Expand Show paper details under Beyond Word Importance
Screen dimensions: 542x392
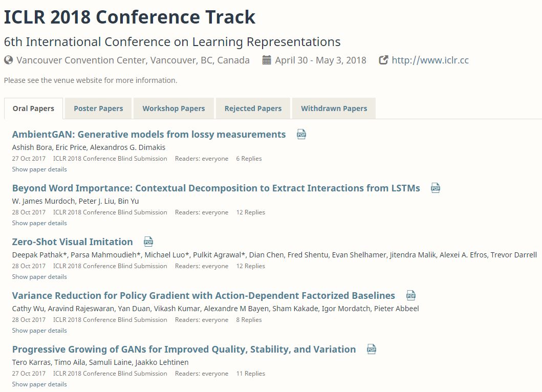(39, 223)
